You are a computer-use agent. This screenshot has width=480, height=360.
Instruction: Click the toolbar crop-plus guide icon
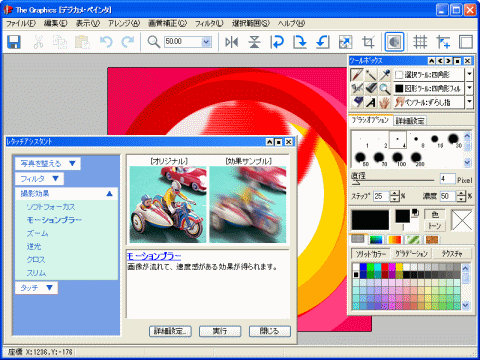(443, 42)
